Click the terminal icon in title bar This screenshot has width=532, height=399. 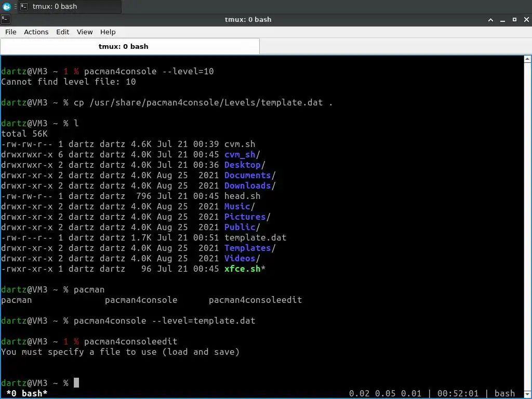click(x=6, y=19)
